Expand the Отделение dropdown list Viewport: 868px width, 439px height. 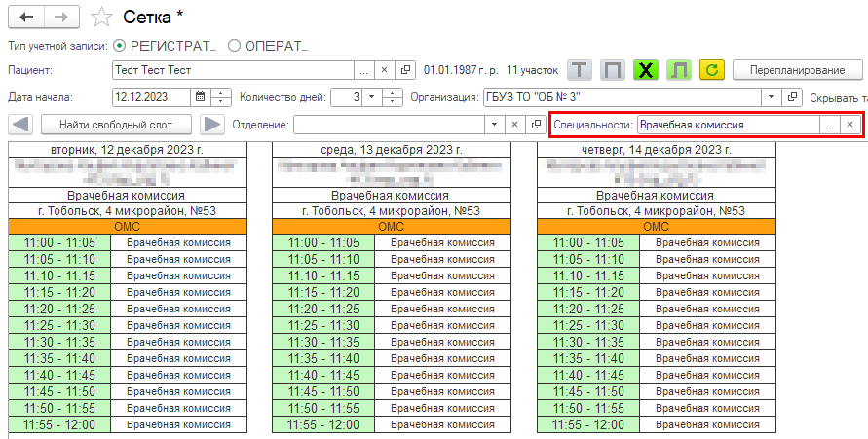pyautogui.click(x=494, y=125)
